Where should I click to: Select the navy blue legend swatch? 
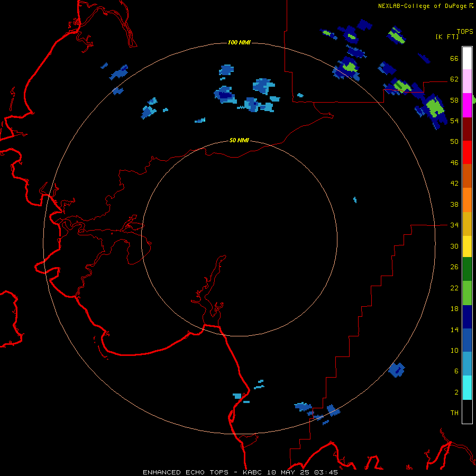click(467, 317)
